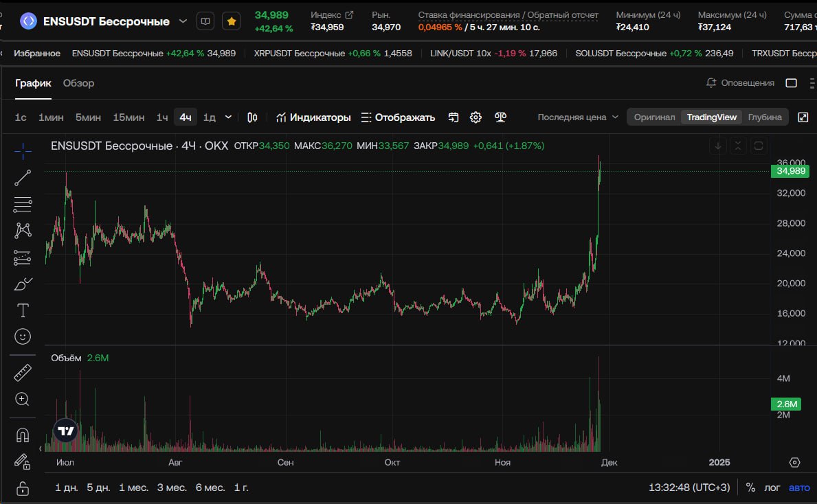This screenshot has width=817, height=504.
Task: Select the 1с timeframe
Action: tap(21, 117)
